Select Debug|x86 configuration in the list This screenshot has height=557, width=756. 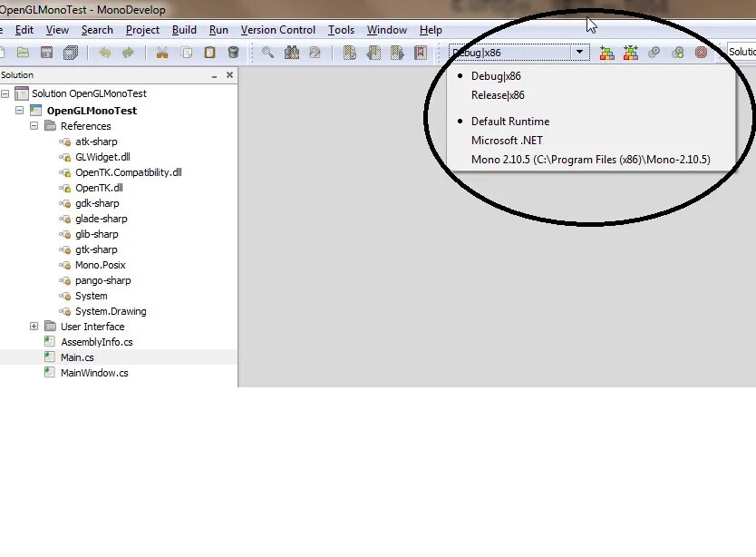[496, 76]
